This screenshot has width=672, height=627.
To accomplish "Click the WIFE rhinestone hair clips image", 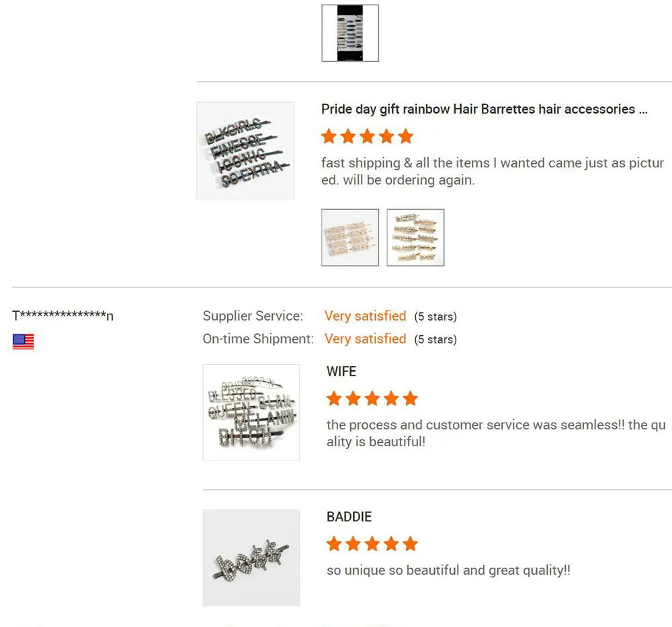I will tap(251, 413).
